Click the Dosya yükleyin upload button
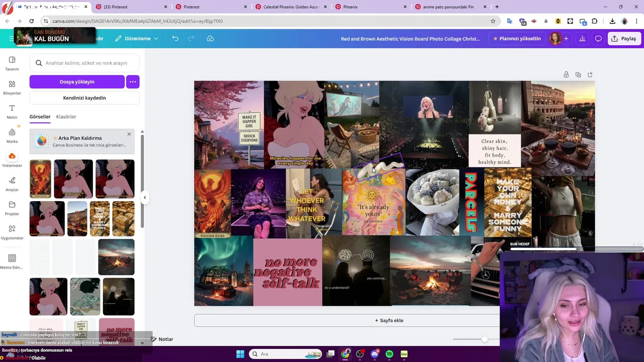 pyautogui.click(x=77, y=81)
